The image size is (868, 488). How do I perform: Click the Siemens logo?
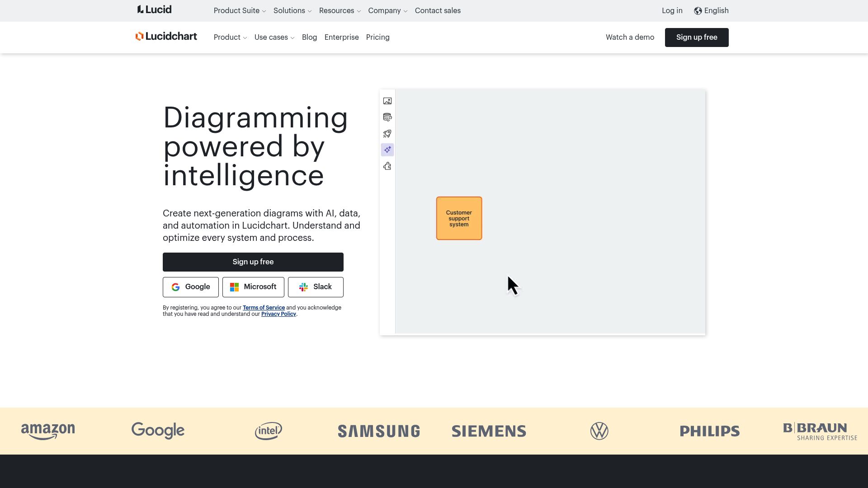click(489, 431)
